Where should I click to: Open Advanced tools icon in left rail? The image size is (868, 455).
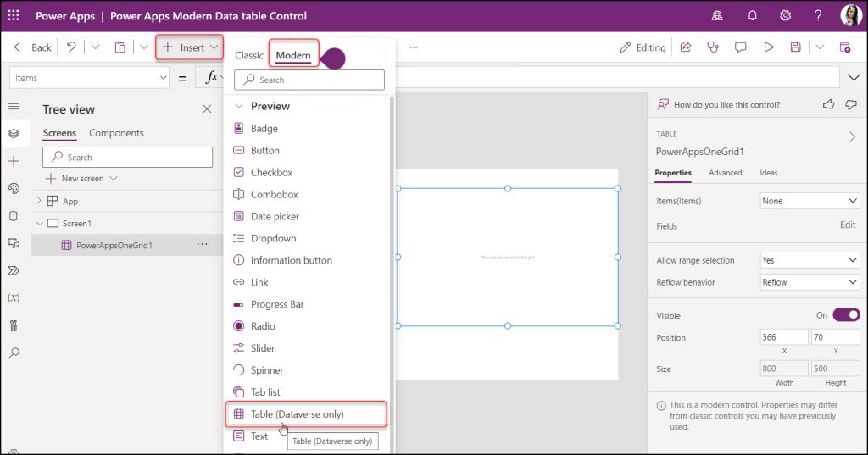pyautogui.click(x=14, y=325)
